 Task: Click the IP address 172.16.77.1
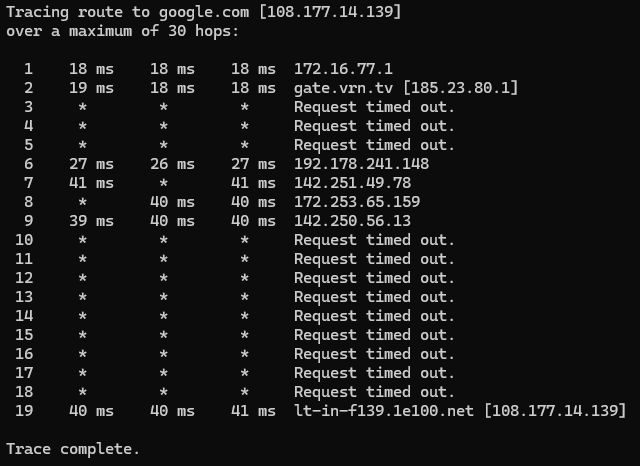343,69
